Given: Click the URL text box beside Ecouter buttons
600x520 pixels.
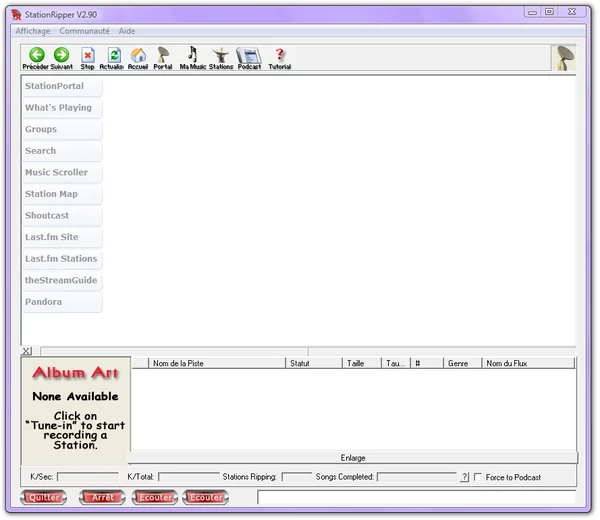Looking at the screenshot, I should (x=417, y=497).
